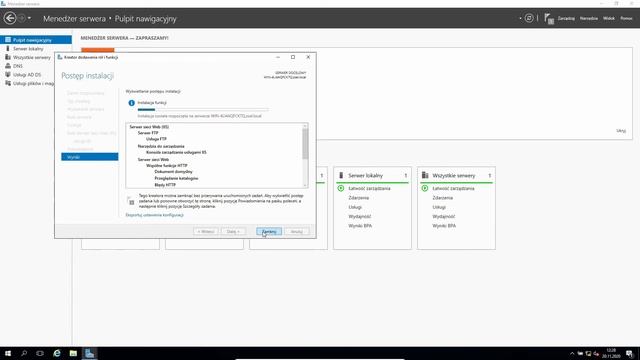
Task: Click the green status icon in the Serwer lokalny tile
Action: pyautogui.click(x=341, y=188)
